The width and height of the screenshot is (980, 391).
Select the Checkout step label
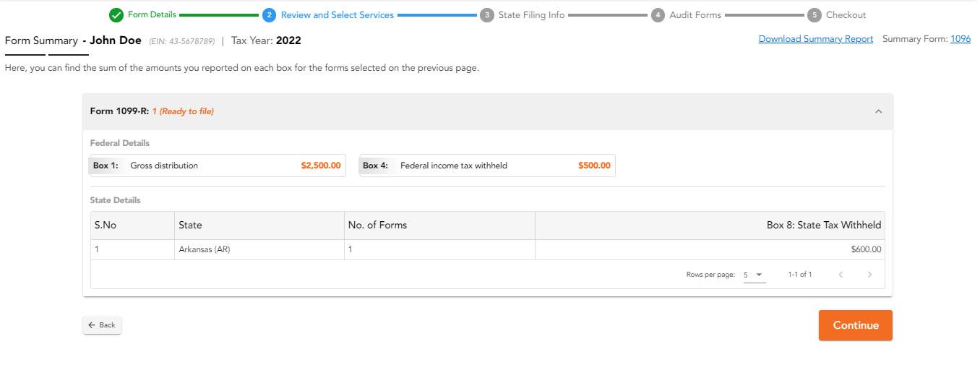coord(846,14)
